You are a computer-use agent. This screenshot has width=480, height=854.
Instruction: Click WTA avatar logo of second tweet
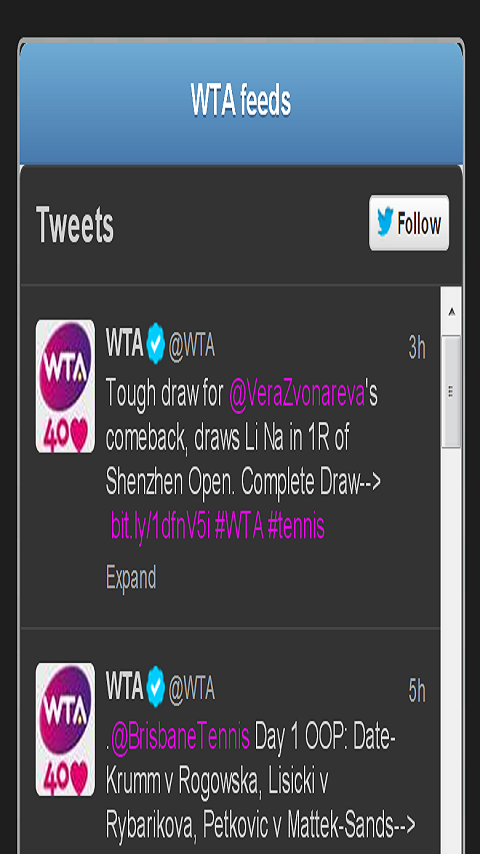[x=65, y=729]
